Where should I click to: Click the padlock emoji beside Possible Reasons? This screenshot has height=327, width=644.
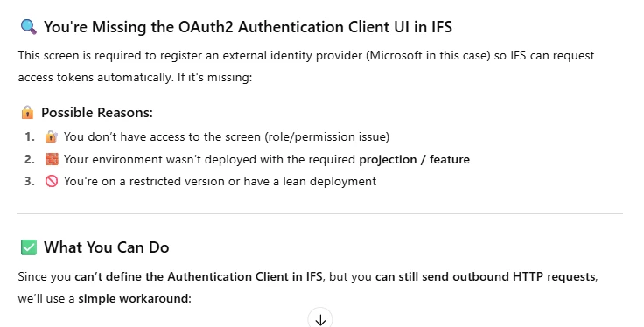[27, 112]
